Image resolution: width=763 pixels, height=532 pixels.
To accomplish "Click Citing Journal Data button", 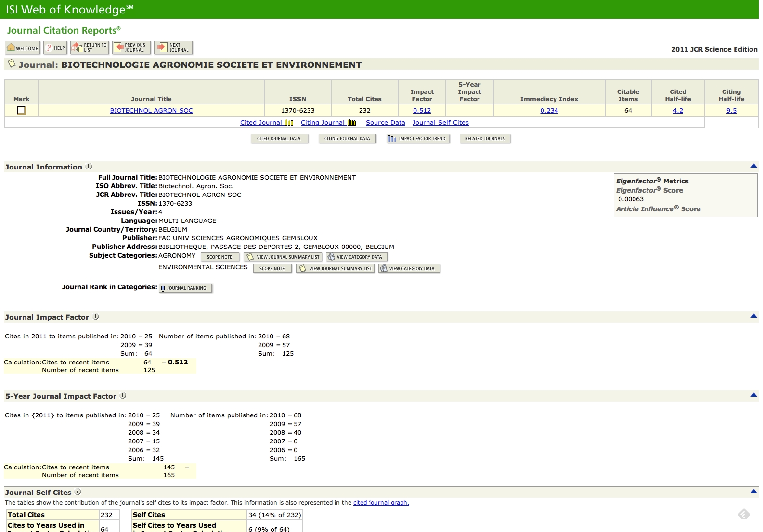I will [347, 139].
